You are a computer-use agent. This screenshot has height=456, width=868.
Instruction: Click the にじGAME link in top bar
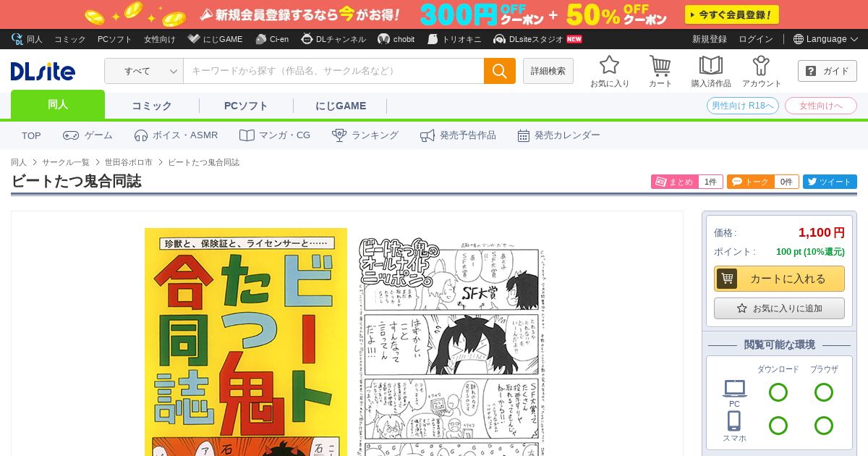click(x=215, y=39)
